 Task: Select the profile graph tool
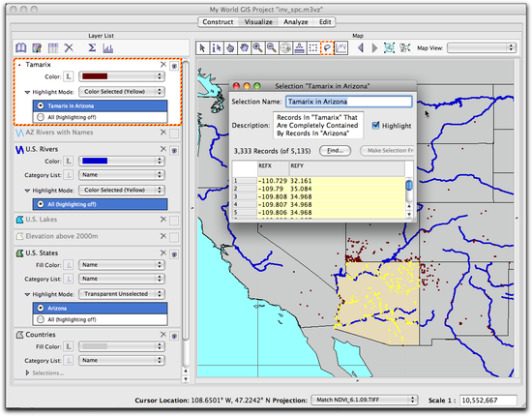(341, 47)
